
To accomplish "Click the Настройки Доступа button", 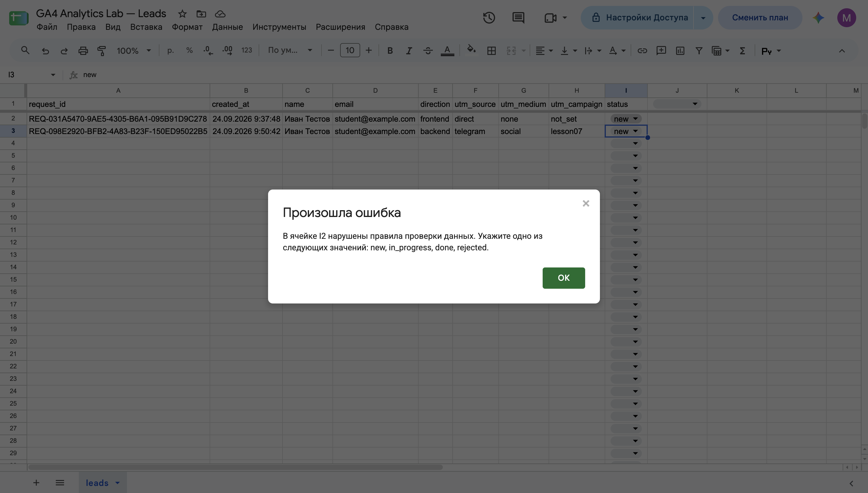I will pos(637,18).
